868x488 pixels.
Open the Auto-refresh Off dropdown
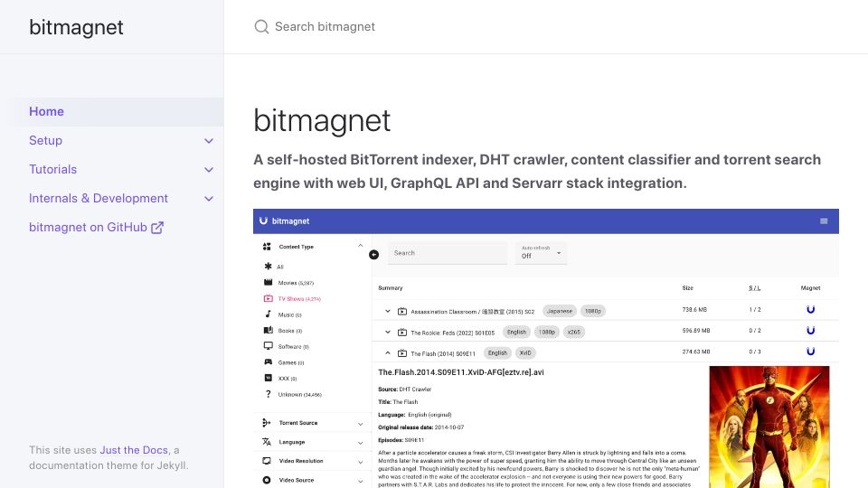(541, 253)
